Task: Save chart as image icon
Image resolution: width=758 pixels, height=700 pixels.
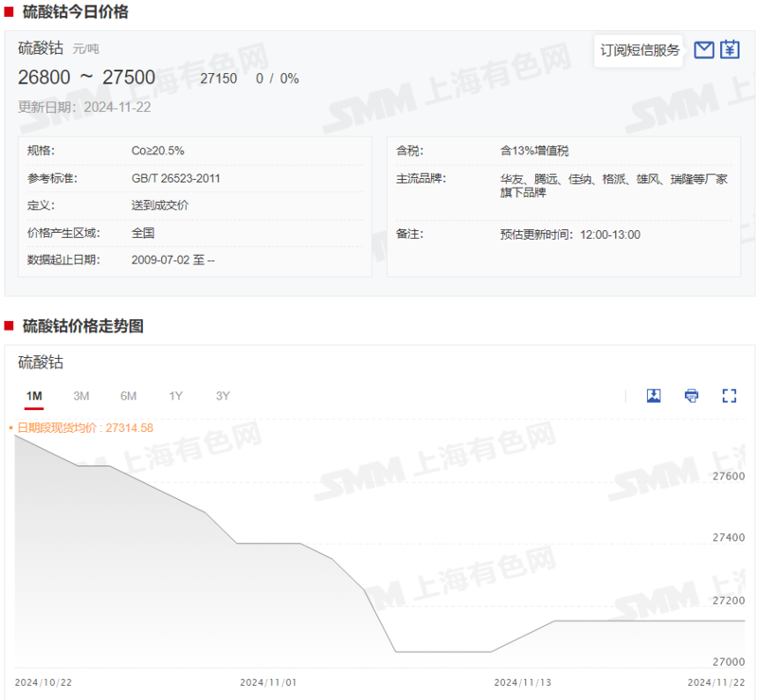Action: coord(654,395)
